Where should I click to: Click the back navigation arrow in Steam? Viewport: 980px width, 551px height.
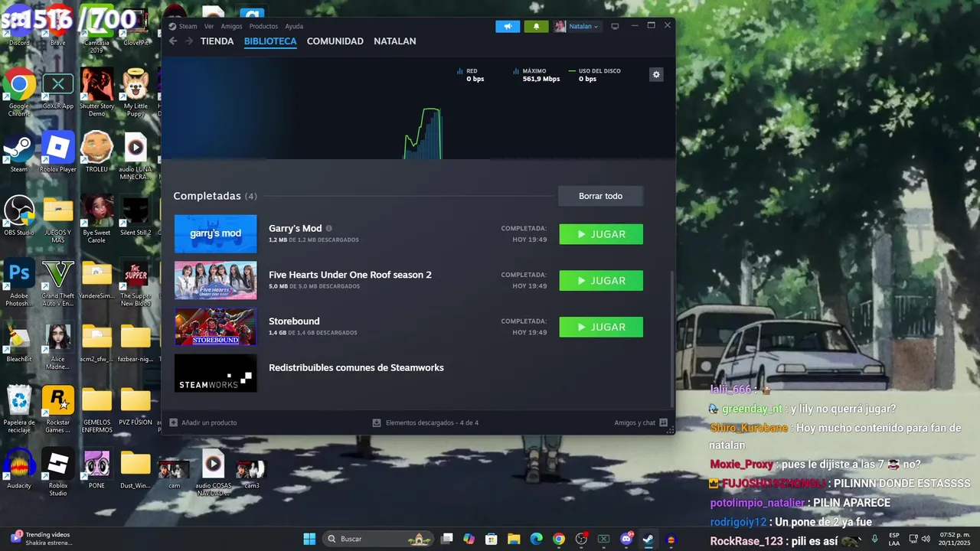[x=173, y=41]
